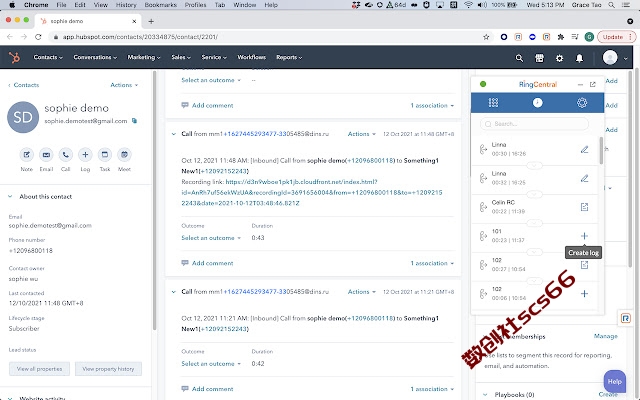
Task: Open 1 association on the 11:48 call
Action: 432,263
